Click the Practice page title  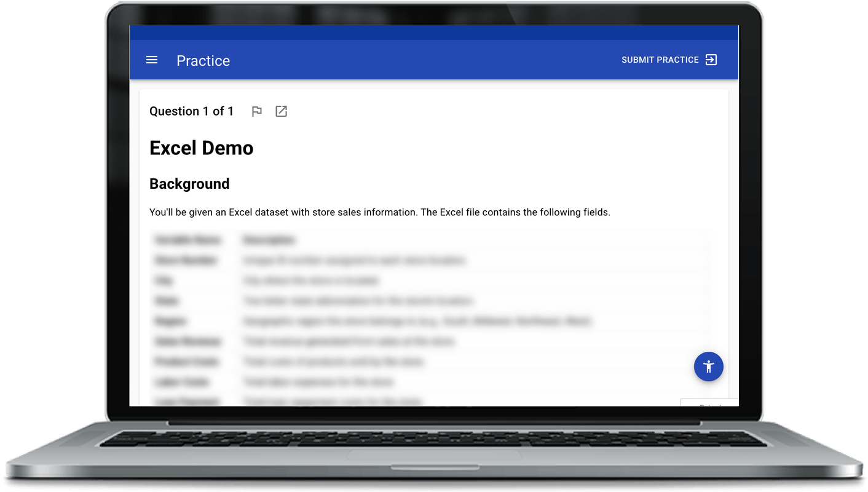pyautogui.click(x=203, y=60)
